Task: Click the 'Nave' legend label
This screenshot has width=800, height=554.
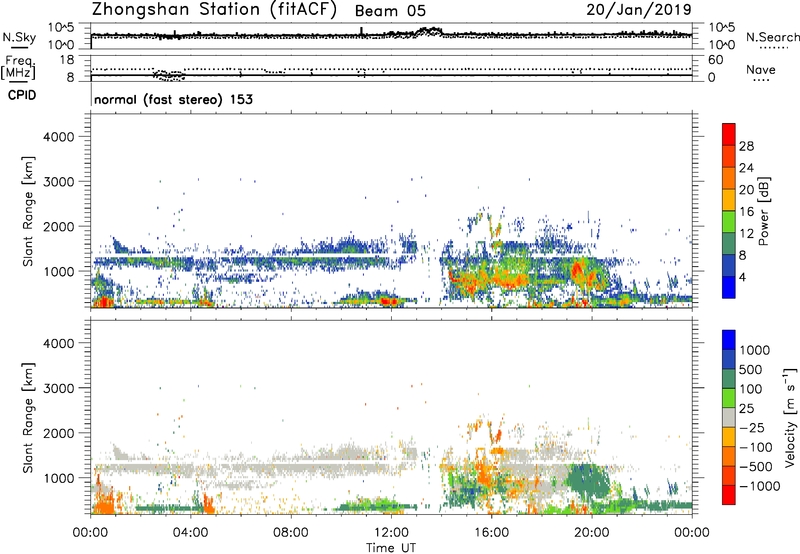Action: 761,70
